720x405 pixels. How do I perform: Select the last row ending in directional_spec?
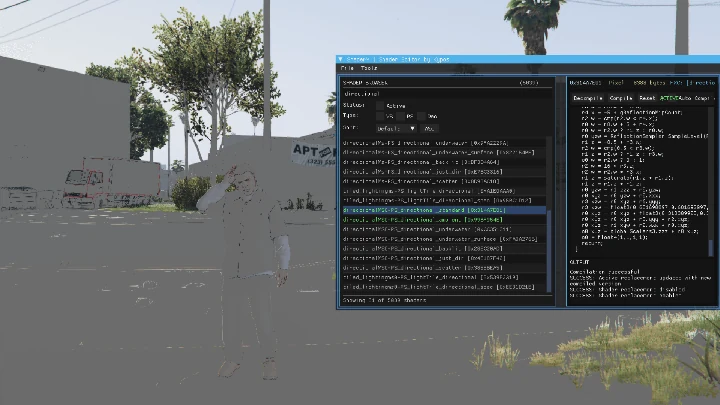coord(444,287)
